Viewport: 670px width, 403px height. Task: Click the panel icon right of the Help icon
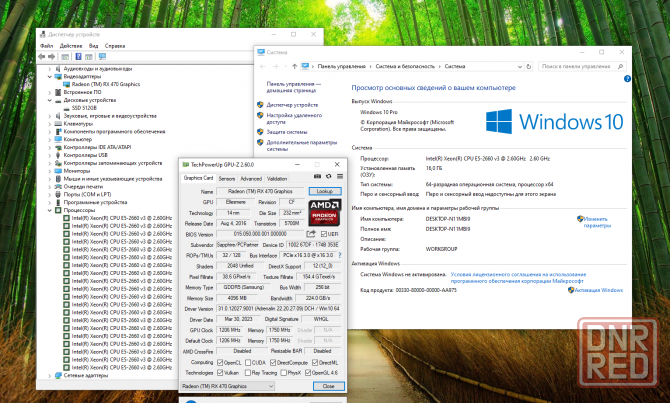click(88, 56)
